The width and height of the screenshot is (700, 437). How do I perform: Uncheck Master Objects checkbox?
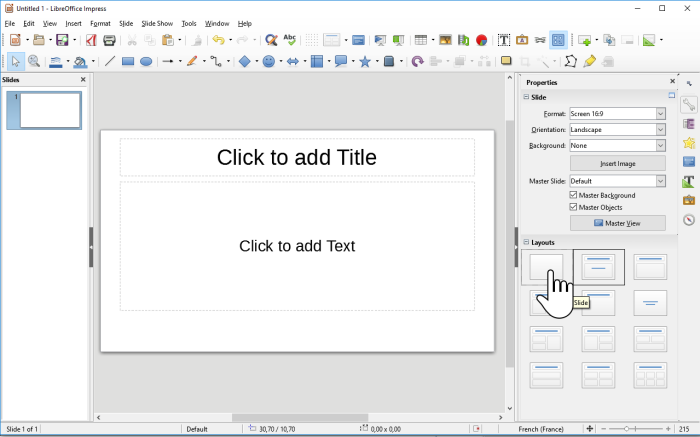click(573, 207)
